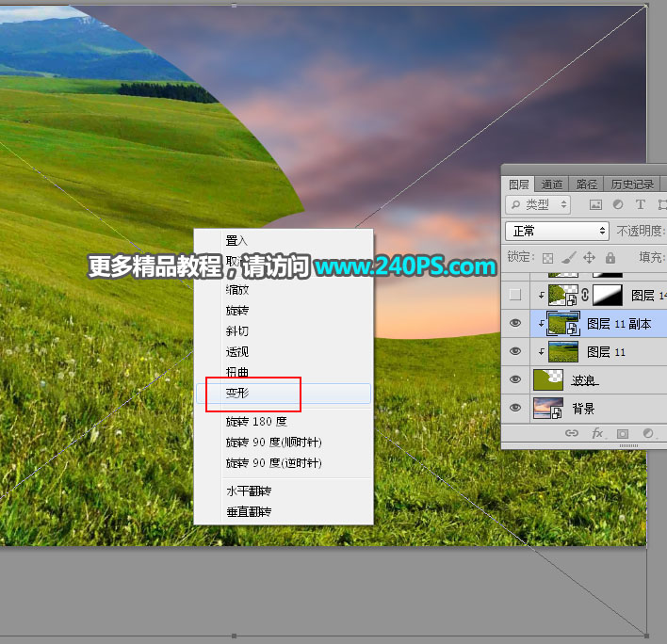Image resolution: width=667 pixels, height=644 pixels.
Task: Filter layers by shape layer type
Action: click(x=662, y=204)
